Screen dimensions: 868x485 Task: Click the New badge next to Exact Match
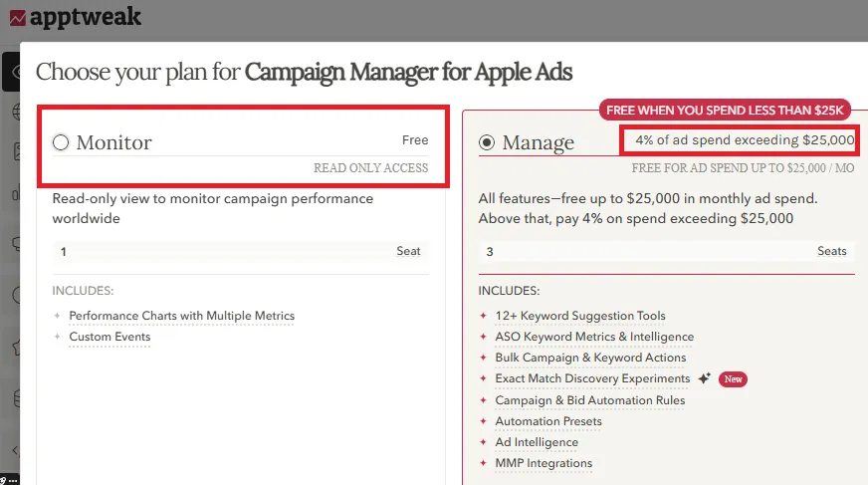tap(733, 379)
